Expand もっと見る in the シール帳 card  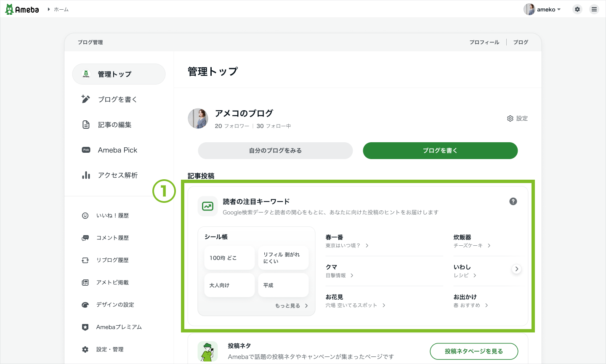[292, 306]
